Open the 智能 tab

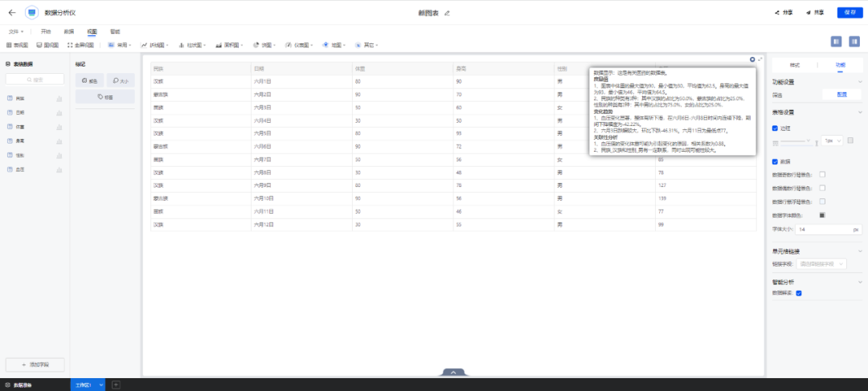tap(115, 32)
